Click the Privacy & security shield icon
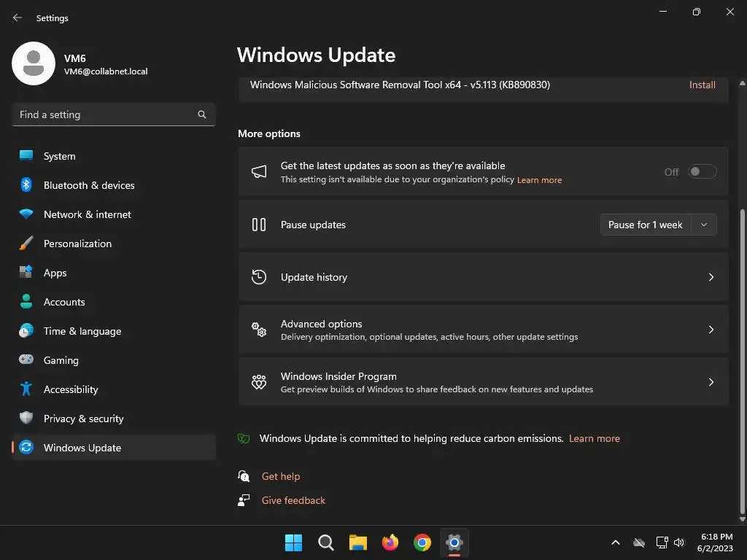This screenshot has width=747, height=560. [x=26, y=418]
